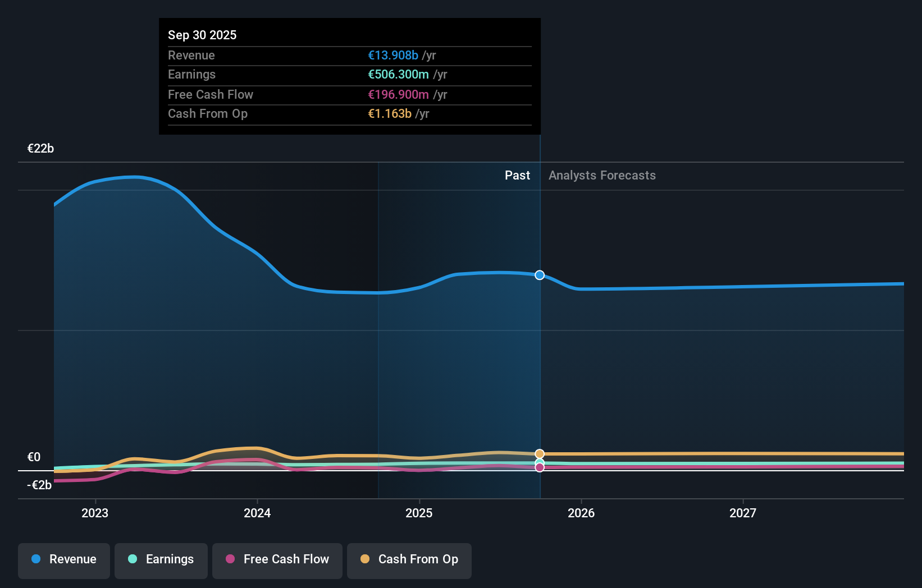Image resolution: width=922 pixels, height=588 pixels.
Task: Select the orange Cash From Op chart marker
Action: tap(540, 453)
